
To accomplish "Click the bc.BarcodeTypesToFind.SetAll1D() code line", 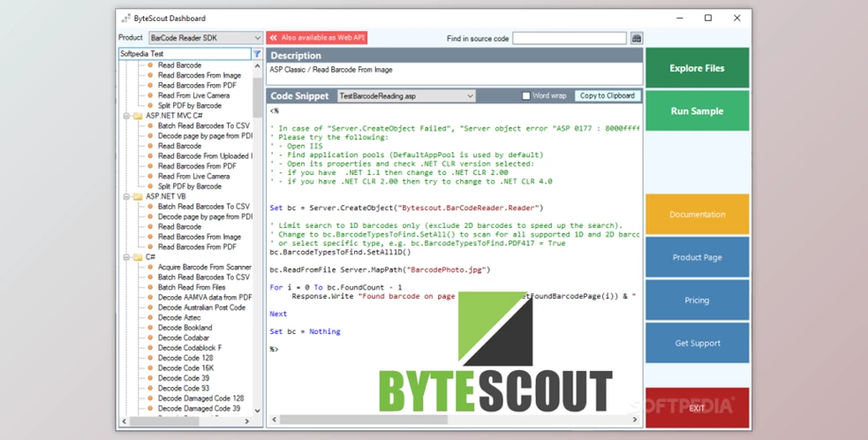I will click(341, 252).
